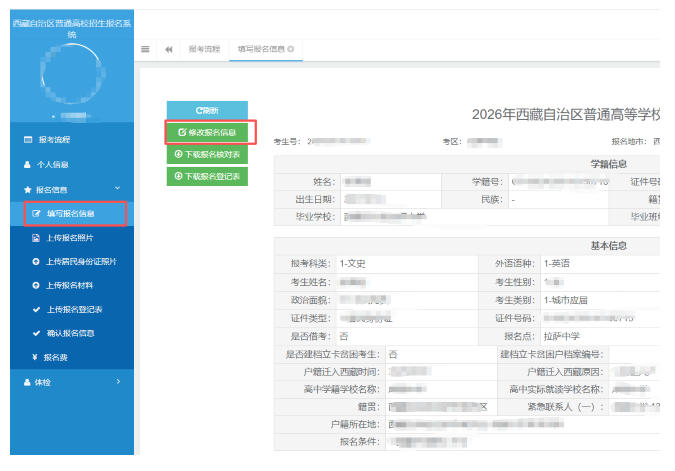Click the 基本信息 section header

coord(608,246)
